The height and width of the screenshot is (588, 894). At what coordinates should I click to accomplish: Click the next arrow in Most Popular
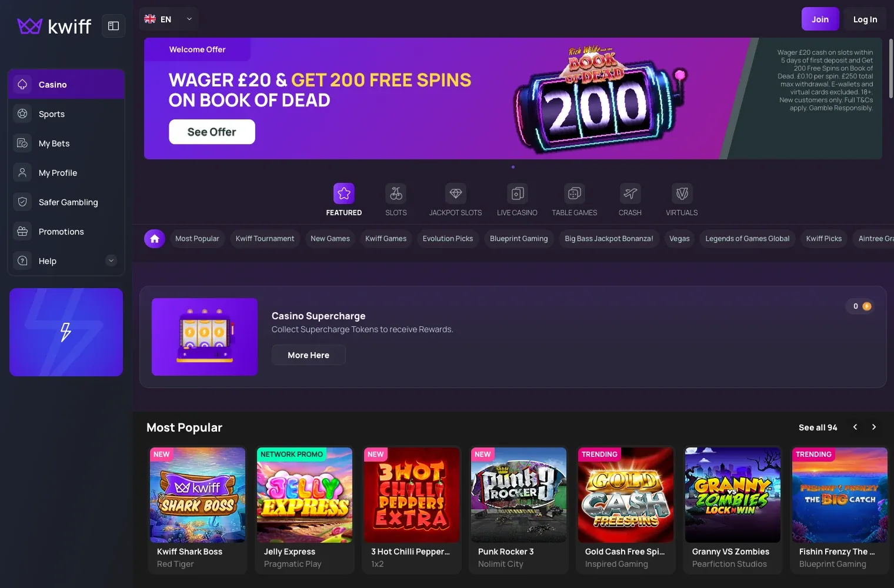click(874, 427)
